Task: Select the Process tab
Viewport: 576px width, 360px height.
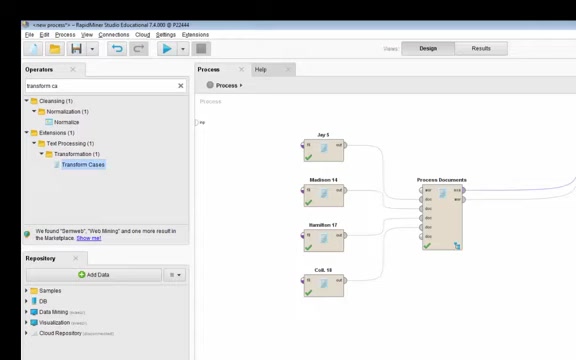Action: (209, 69)
